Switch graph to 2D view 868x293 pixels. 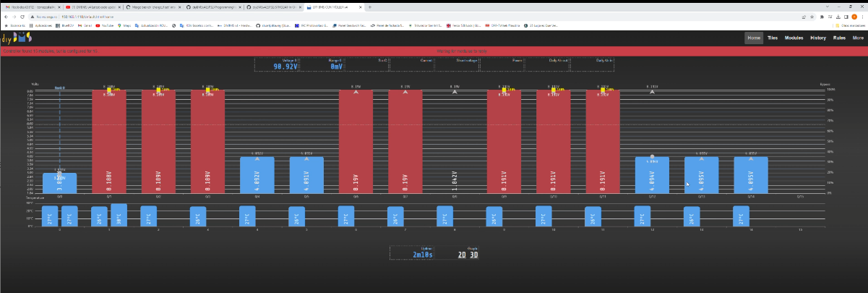click(461, 255)
